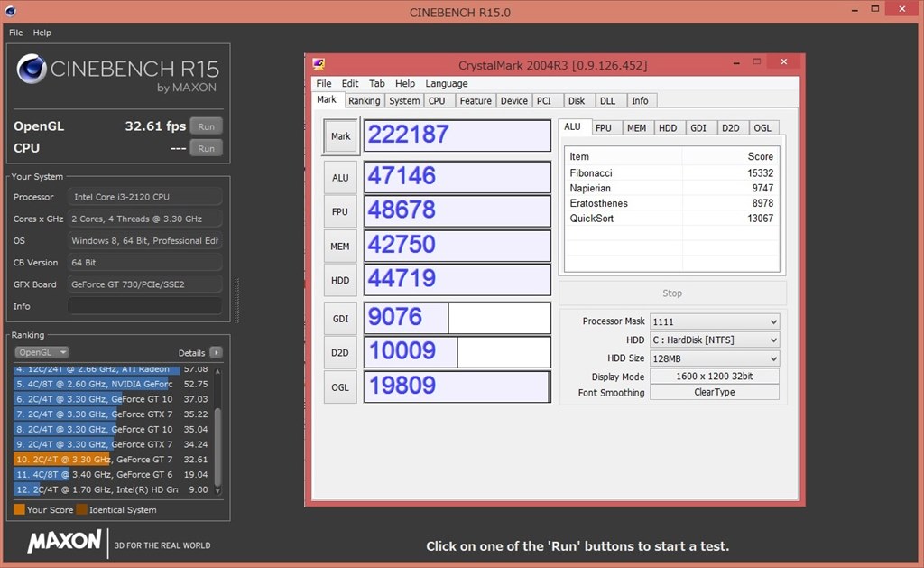Open CrystalMark Edit menu
This screenshot has height=568, width=924.
tap(350, 83)
